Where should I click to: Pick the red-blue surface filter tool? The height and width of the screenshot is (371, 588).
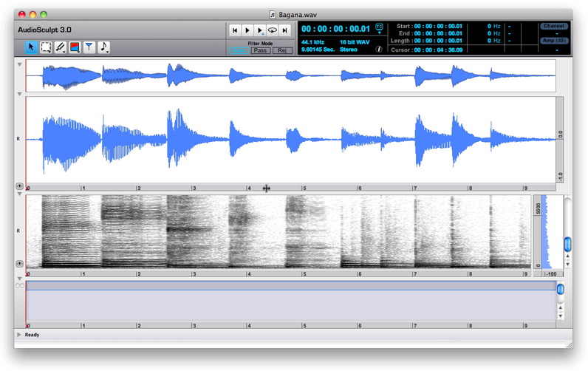click(75, 47)
